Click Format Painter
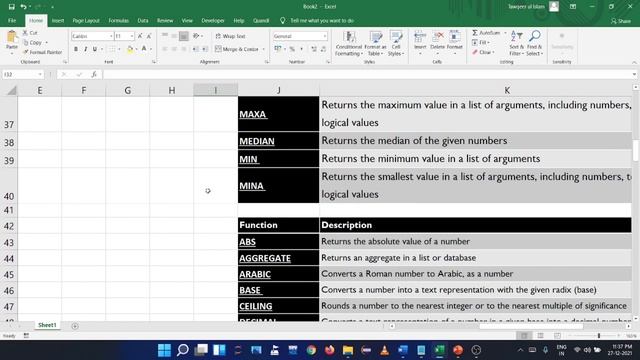Image resolution: width=640 pixels, height=360 pixels. pos(42,52)
